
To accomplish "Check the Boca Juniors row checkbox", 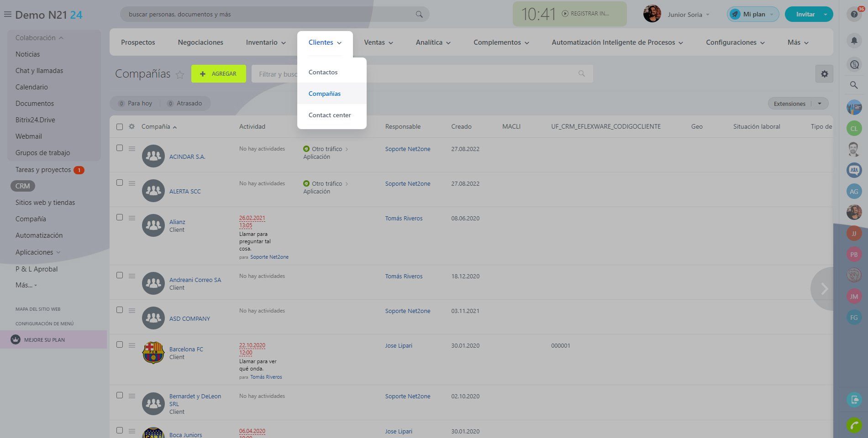I will pos(120,430).
